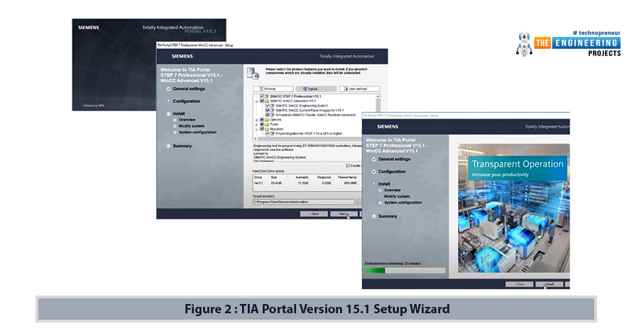Viewport: 644px width, 331px height.
Task: Click the component icon beside Project Migration for STEP 7
Action: (273, 134)
